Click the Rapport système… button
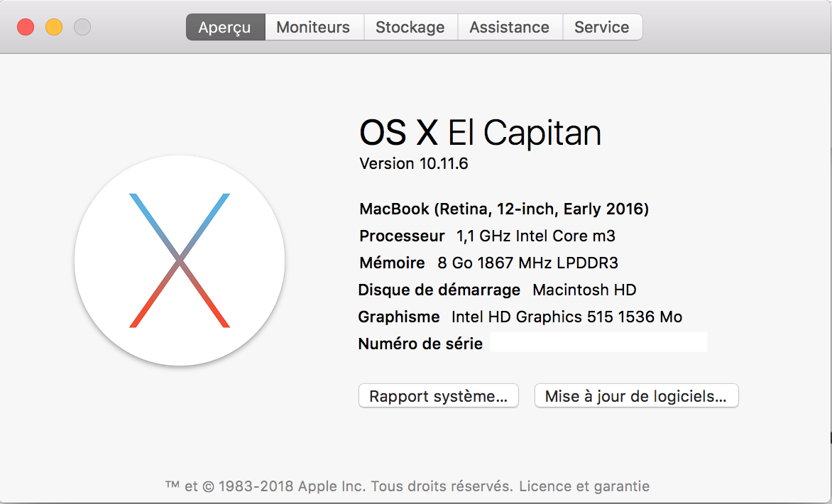The height and width of the screenshot is (504, 832). [439, 396]
